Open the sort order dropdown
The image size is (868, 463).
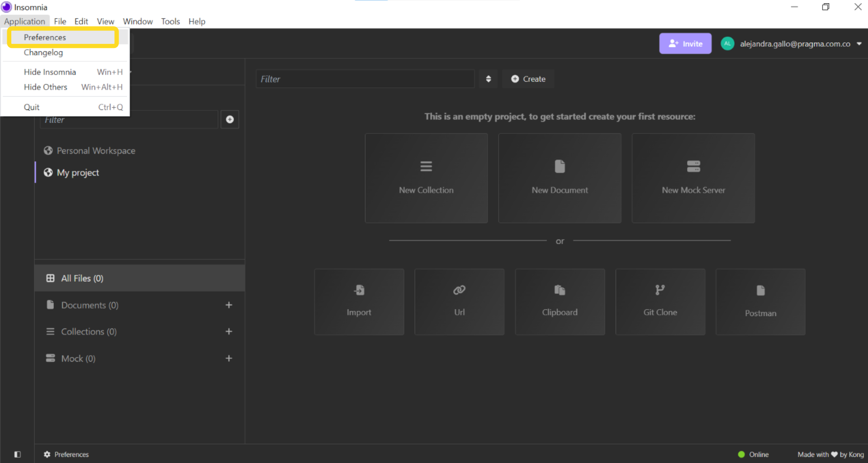pyautogui.click(x=488, y=79)
